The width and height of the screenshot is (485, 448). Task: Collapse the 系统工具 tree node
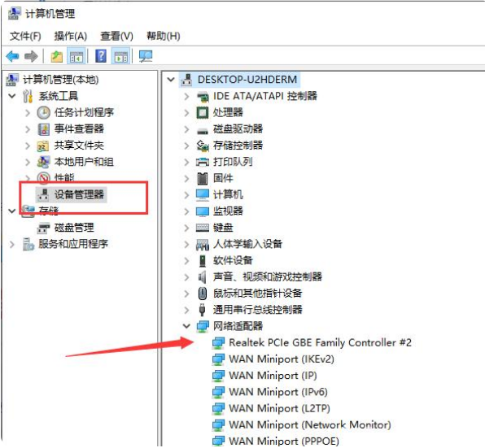11,96
